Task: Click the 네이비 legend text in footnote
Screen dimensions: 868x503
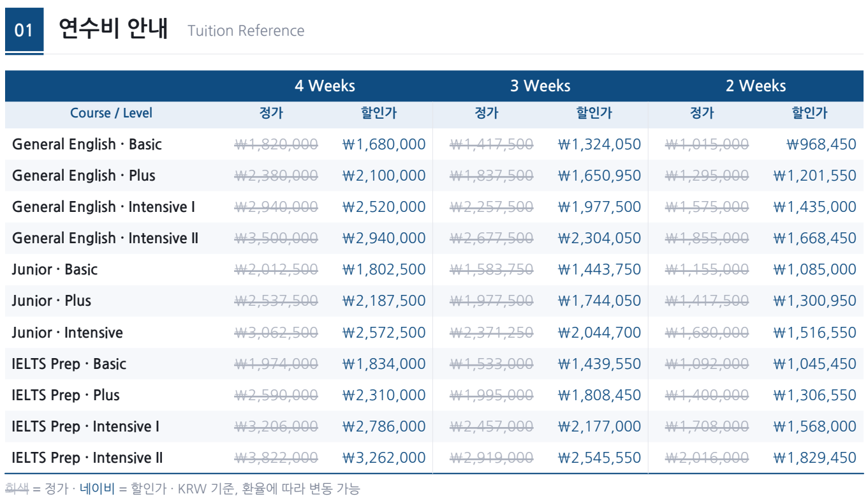Action: (x=98, y=489)
